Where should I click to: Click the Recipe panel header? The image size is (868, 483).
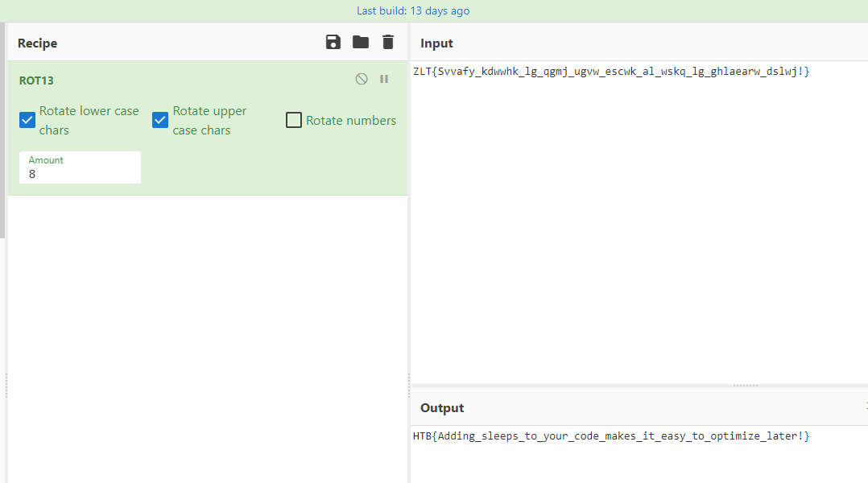[38, 43]
